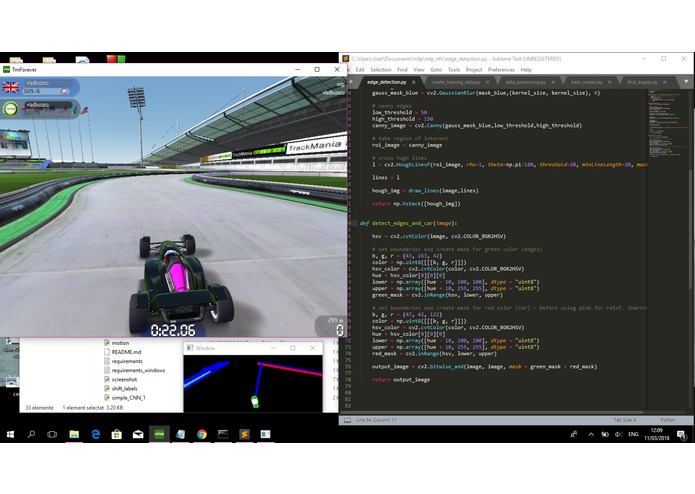Open the Mail app on the taskbar
Screen dimensions: 695x494
click(x=138, y=434)
